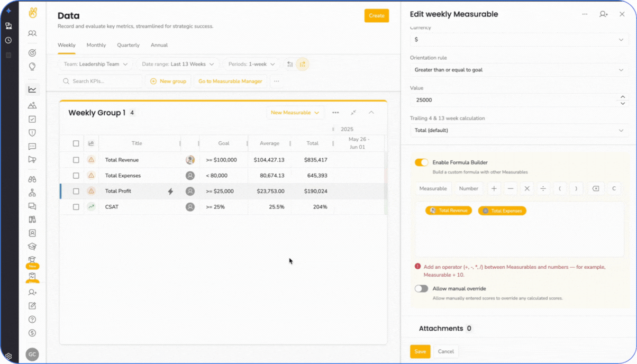Click the settings gear in dark rail
This screenshot has width=637, height=364.
click(8, 357)
